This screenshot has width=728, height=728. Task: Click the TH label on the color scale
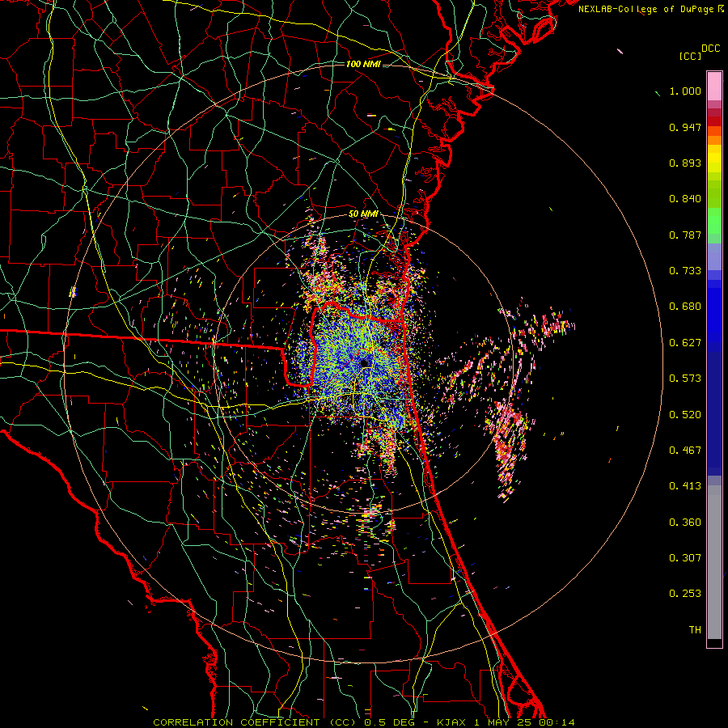[695, 630]
